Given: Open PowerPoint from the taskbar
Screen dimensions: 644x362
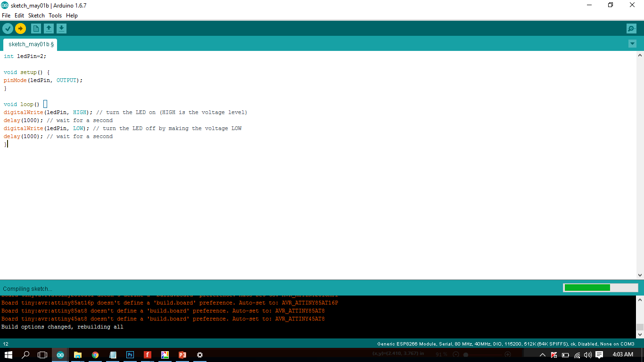Looking at the screenshot, I should 182,355.
